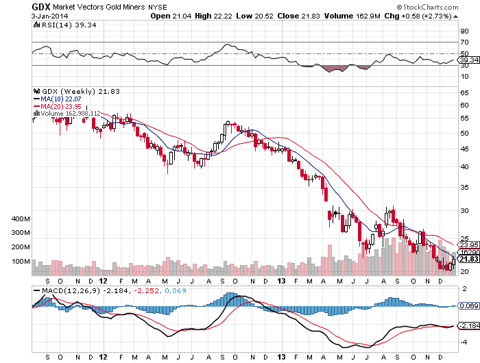This screenshot has height=363, width=480.
Task: Click the 35 label on the price axis
Action: pos(465,188)
